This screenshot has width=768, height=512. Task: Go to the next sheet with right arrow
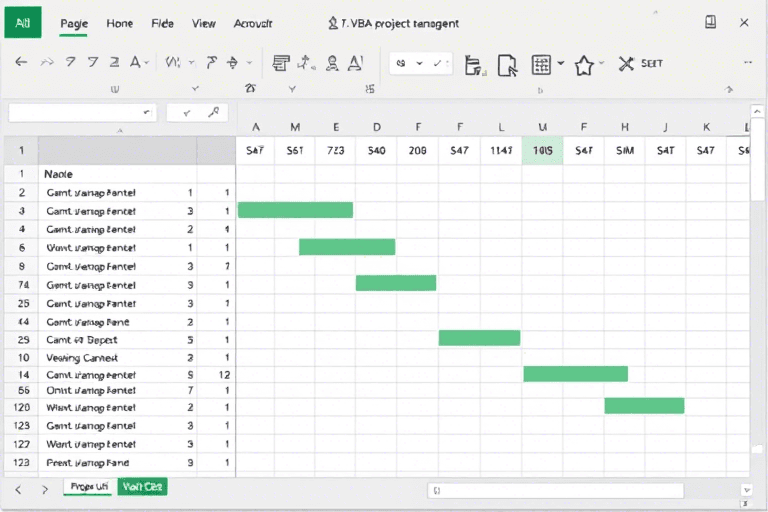pyautogui.click(x=44, y=489)
